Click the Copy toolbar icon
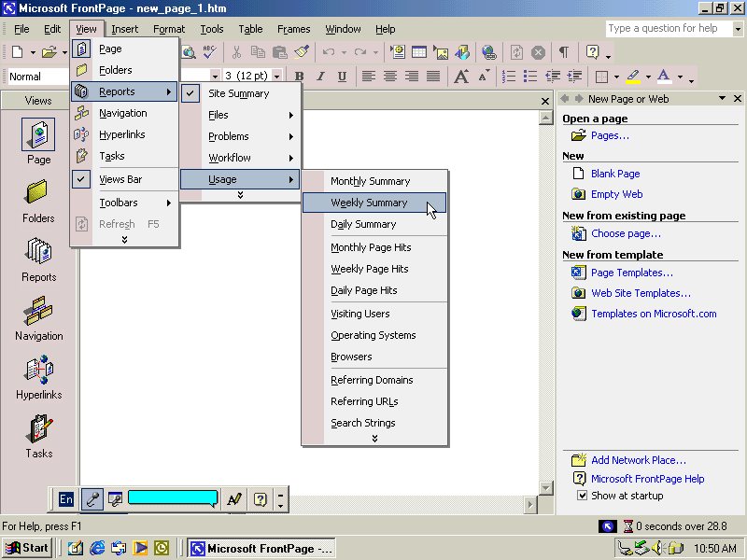 tap(258, 52)
